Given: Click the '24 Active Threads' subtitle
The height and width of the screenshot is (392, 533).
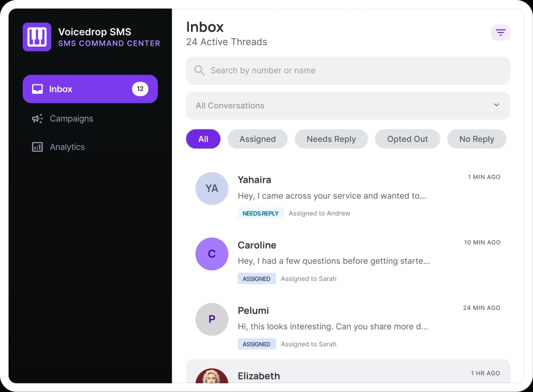Looking at the screenshot, I should pyautogui.click(x=227, y=42).
